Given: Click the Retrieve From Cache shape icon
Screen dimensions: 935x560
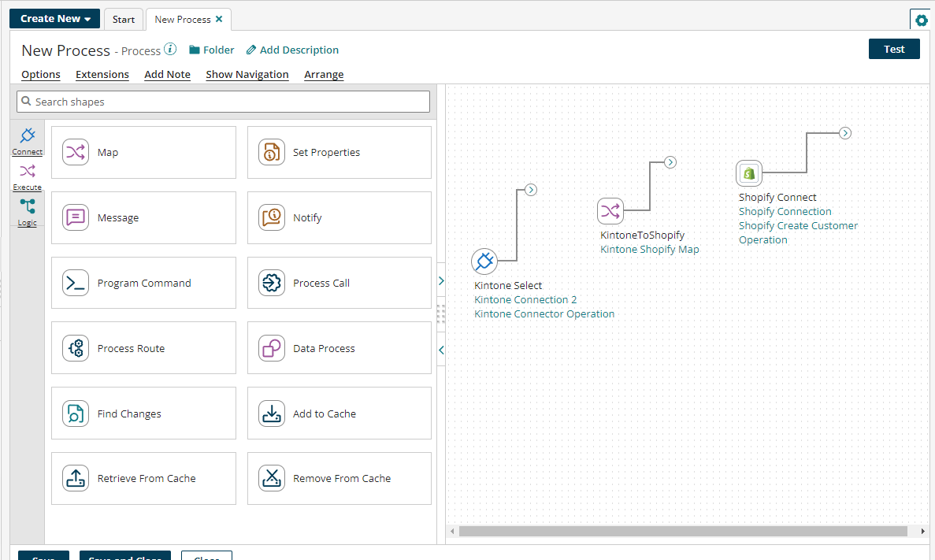Looking at the screenshot, I should tap(76, 478).
